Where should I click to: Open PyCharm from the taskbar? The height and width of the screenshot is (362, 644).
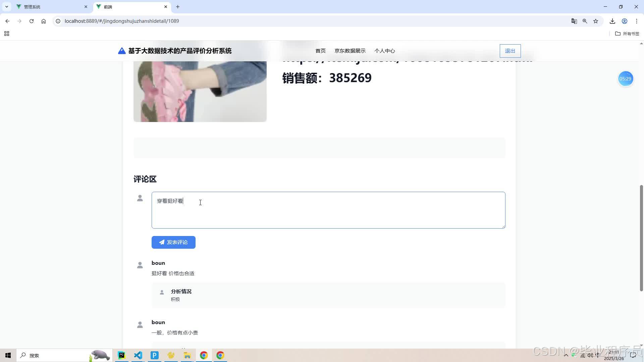click(x=122, y=355)
